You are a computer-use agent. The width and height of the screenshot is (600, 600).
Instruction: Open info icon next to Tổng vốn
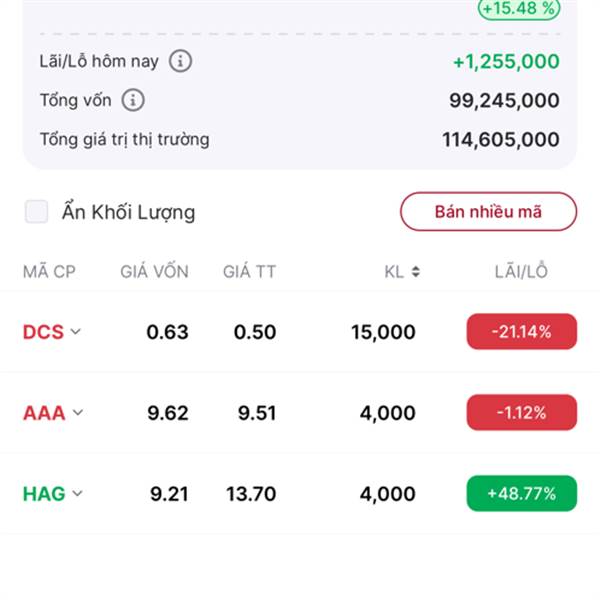(133, 100)
